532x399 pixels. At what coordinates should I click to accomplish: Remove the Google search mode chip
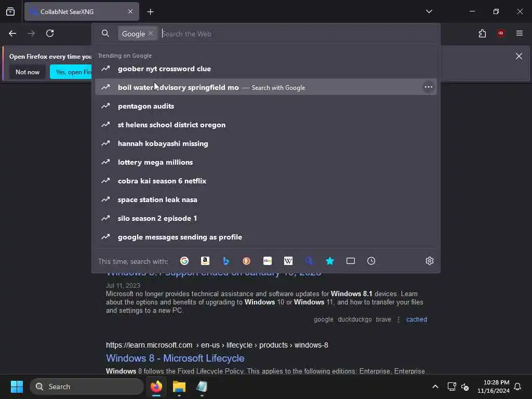(151, 34)
